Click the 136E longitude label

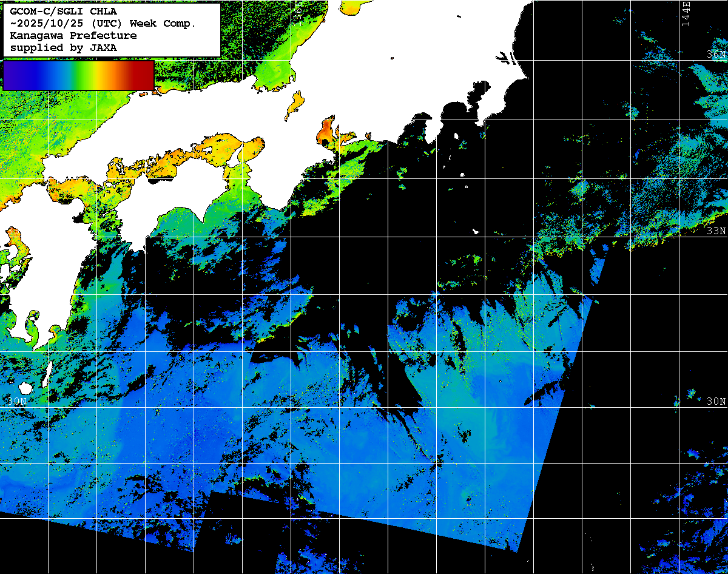pyautogui.click(x=298, y=11)
